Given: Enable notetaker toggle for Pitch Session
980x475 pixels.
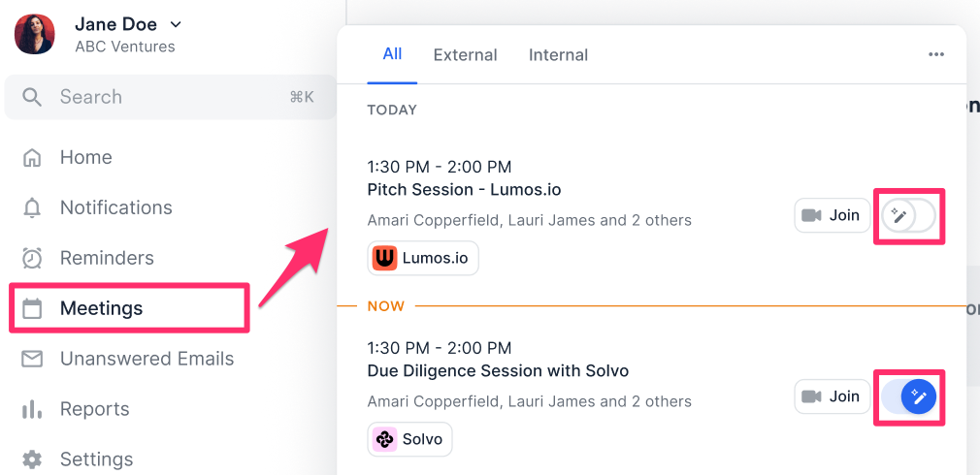Looking at the screenshot, I should coord(910,215).
